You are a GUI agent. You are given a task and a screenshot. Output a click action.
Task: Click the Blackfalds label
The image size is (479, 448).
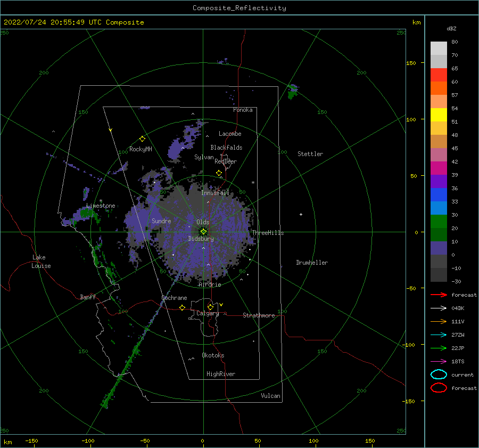pyautogui.click(x=226, y=148)
